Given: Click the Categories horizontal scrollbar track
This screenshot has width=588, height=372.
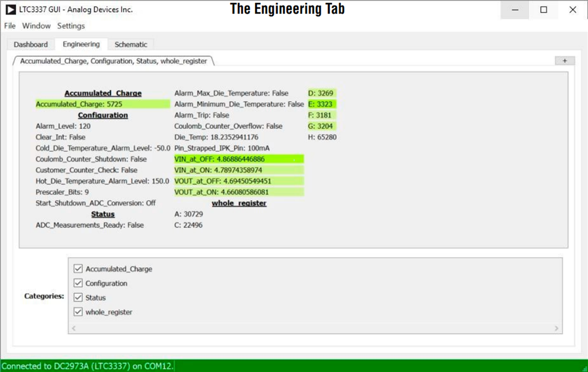Looking at the screenshot, I should tap(314, 328).
